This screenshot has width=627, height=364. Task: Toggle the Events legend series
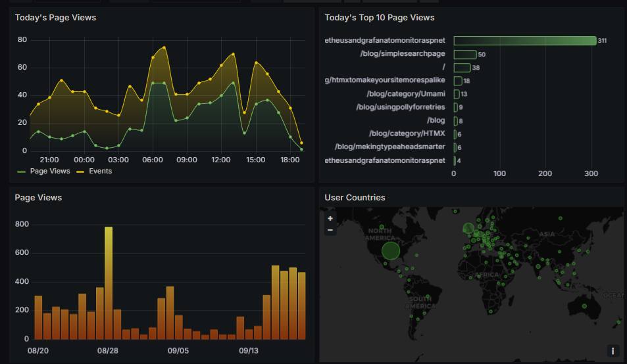point(101,171)
